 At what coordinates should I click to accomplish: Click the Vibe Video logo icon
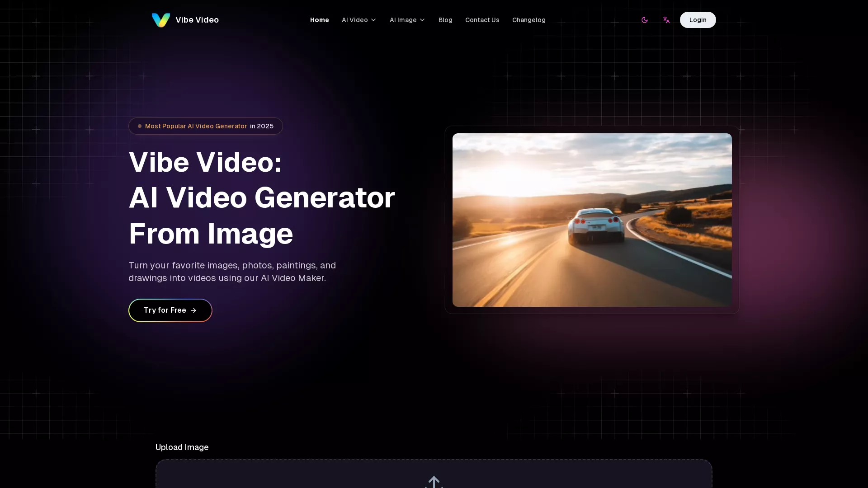coord(160,20)
